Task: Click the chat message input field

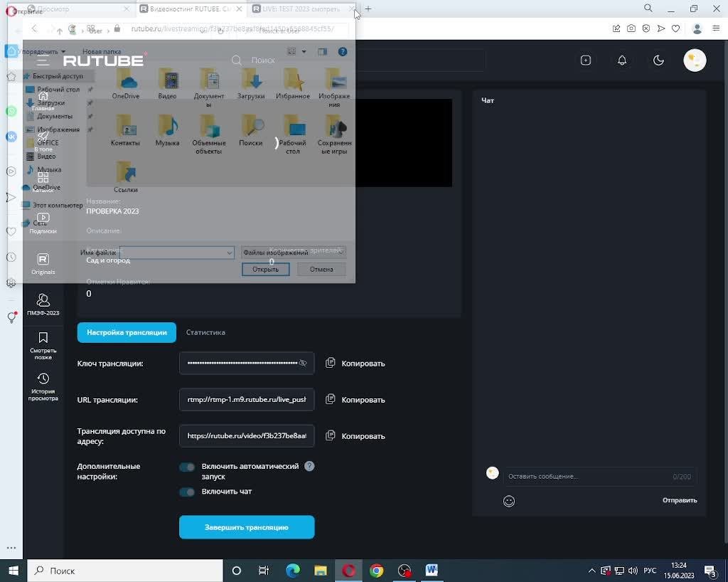Action: click(x=600, y=477)
